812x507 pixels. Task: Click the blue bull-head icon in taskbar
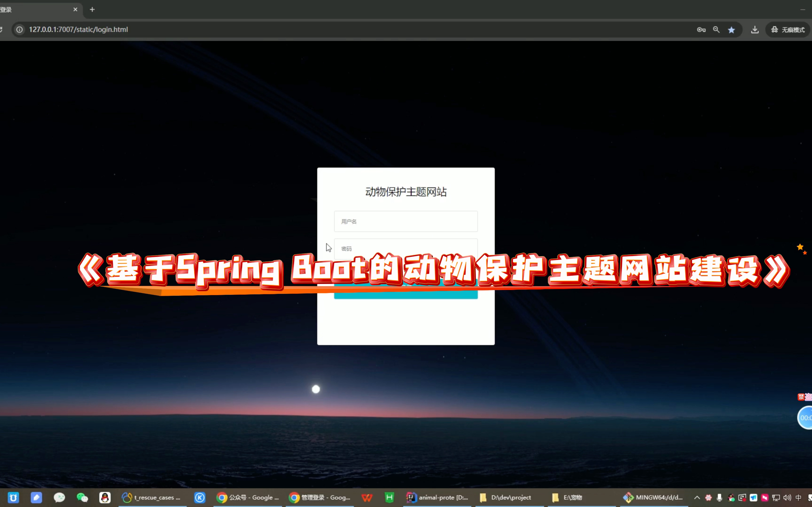coord(13,498)
